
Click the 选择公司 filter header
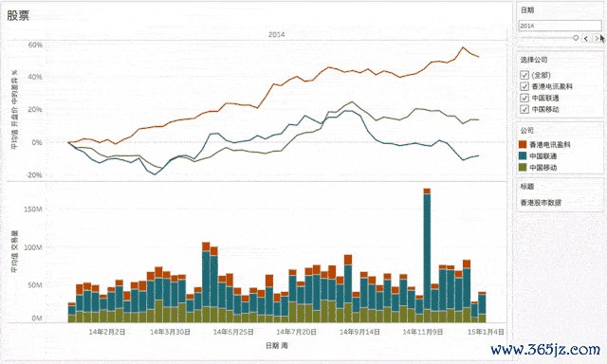(x=534, y=60)
